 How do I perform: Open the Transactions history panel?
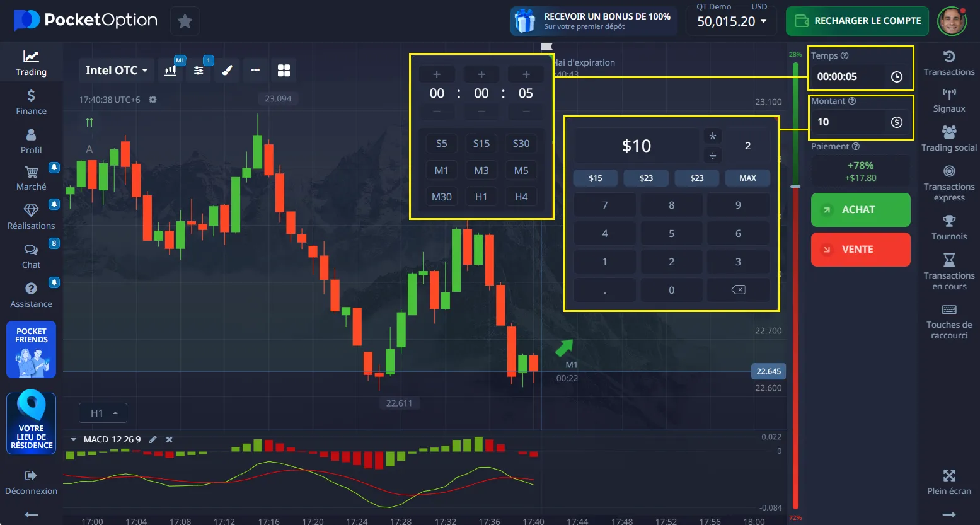(949, 63)
